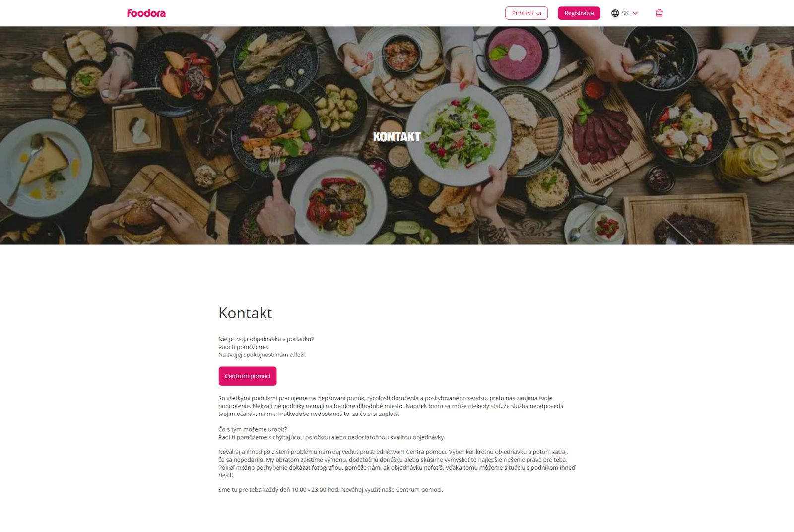794x532 pixels.
Task: Click the salad plate in banner image
Action: [x=459, y=134]
